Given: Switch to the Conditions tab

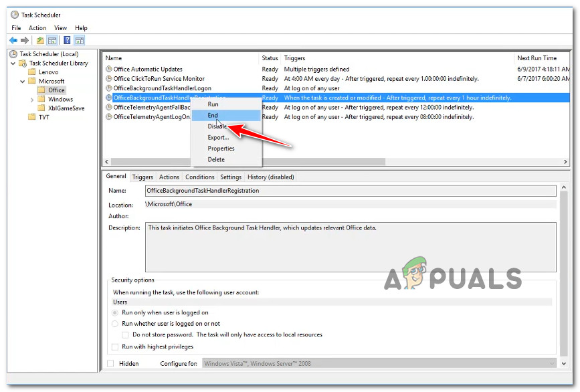Looking at the screenshot, I should 200,177.
